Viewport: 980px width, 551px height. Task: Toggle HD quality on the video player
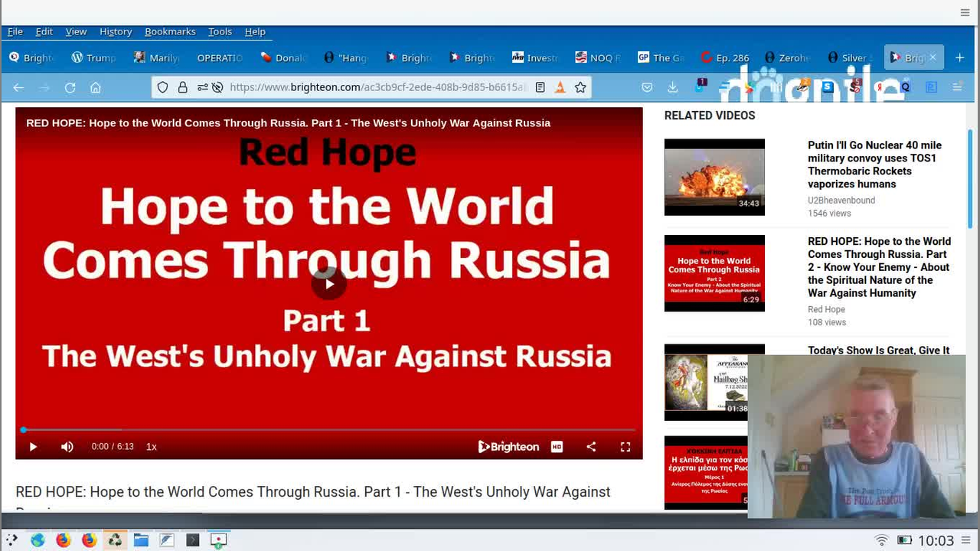[x=557, y=447]
